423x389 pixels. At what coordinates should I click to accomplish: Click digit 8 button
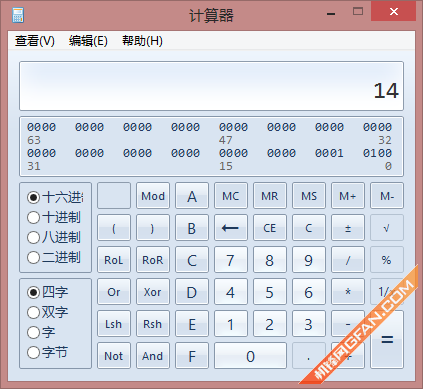click(x=270, y=260)
